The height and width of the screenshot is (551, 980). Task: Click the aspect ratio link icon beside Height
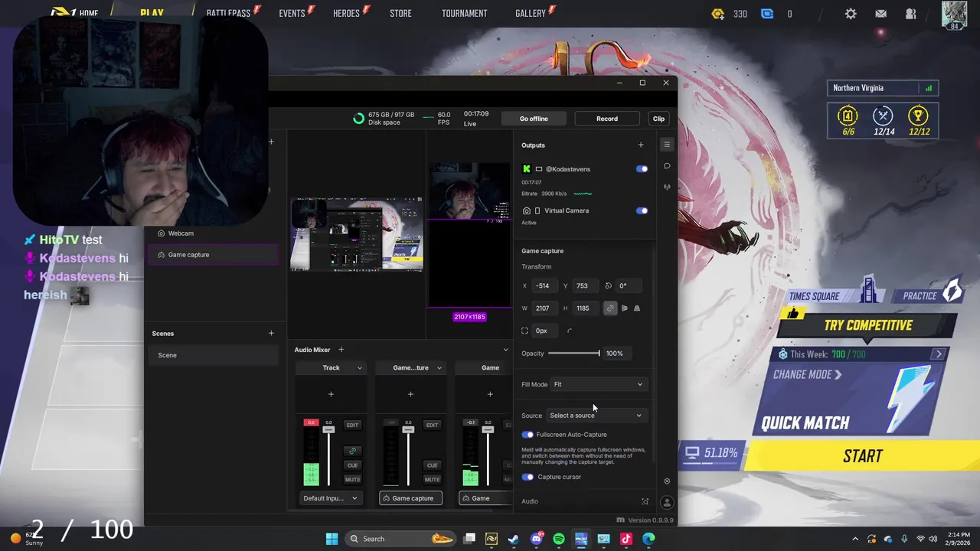[609, 308]
